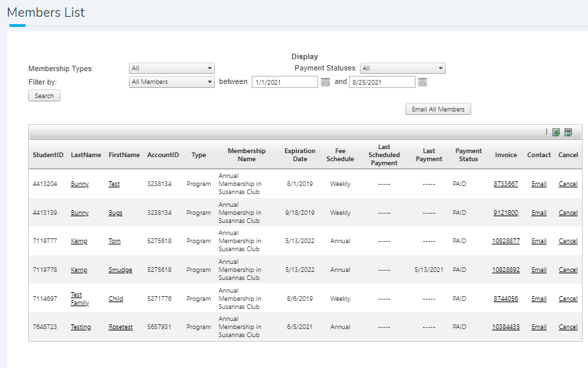Open invoice 8733667
The image size is (588, 368).
coord(506,184)
